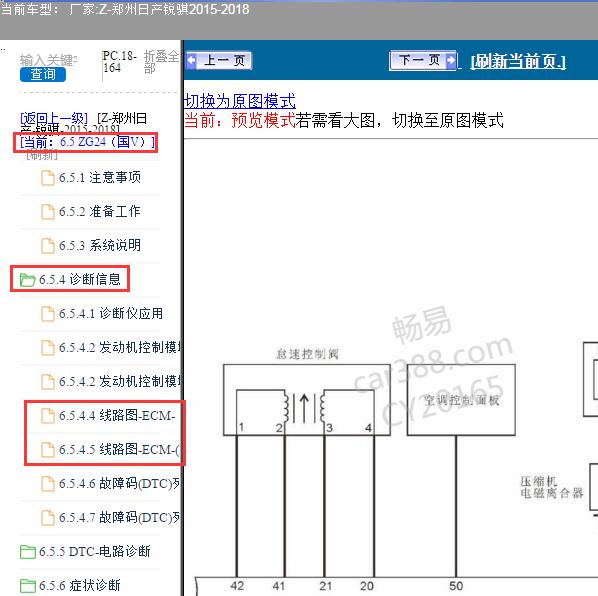
Task: Open 6.5.4.5 线路图-ECM entry
Action: click(x=119, y=450)
